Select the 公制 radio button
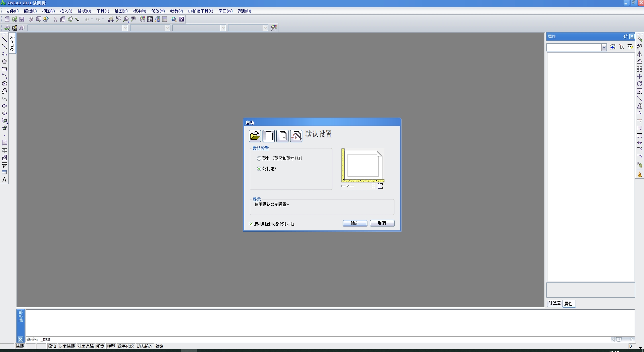 259,169
